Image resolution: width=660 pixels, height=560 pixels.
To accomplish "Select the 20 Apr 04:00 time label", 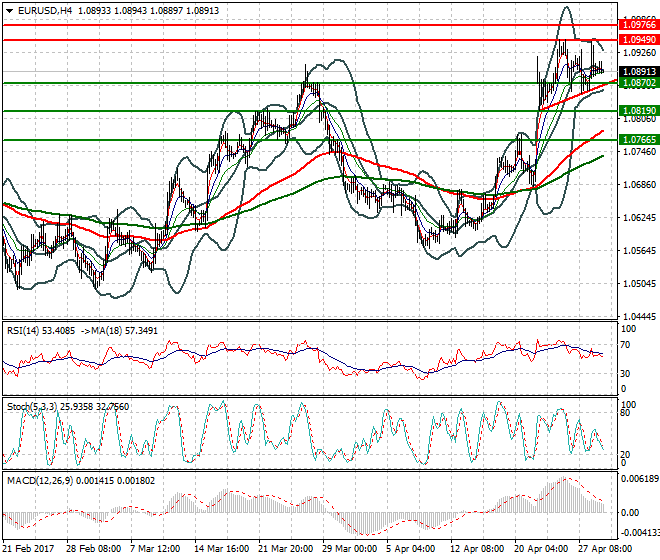I will click(x=541, y=549).
